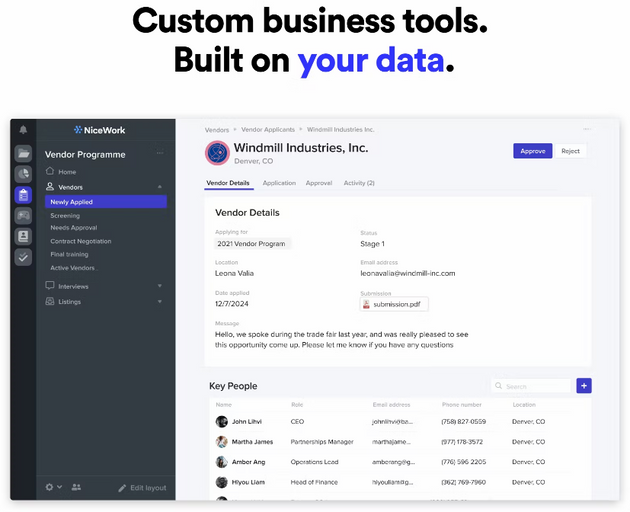Select Newly Applied in sidebar
This screenshot has height=512, width=630.
(x=106, y=202)
